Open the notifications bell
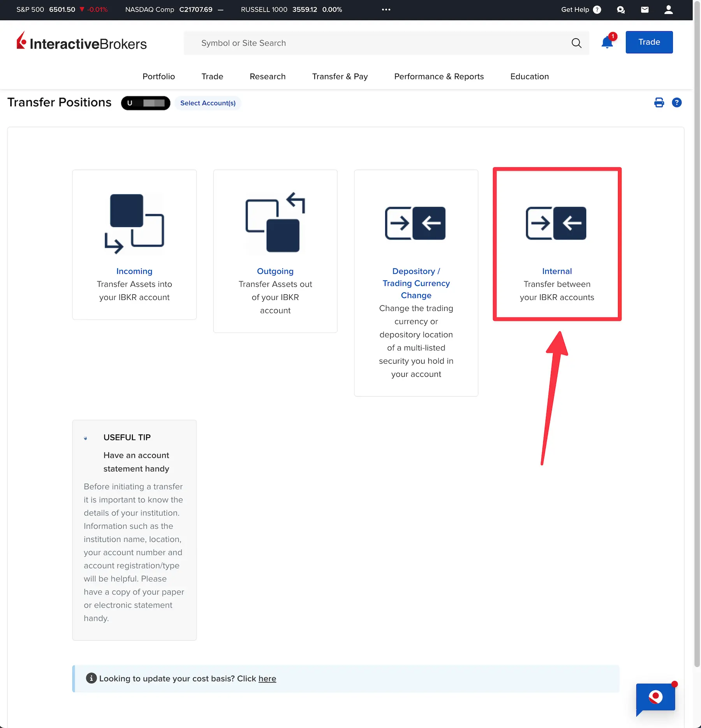Viewport: 701px width, 728px height. coord(607,42)
